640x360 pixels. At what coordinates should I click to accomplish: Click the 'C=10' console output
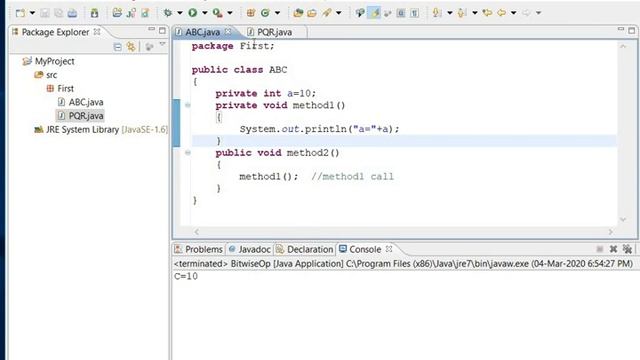186,276
